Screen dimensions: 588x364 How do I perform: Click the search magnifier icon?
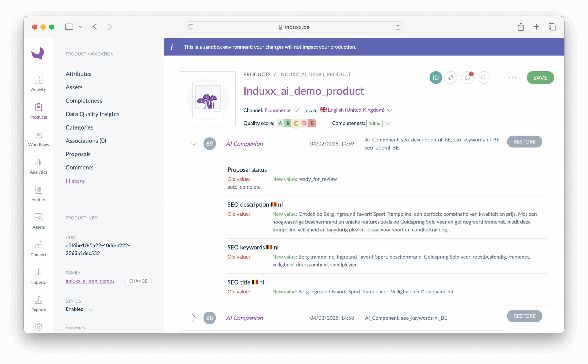point(483,78)
